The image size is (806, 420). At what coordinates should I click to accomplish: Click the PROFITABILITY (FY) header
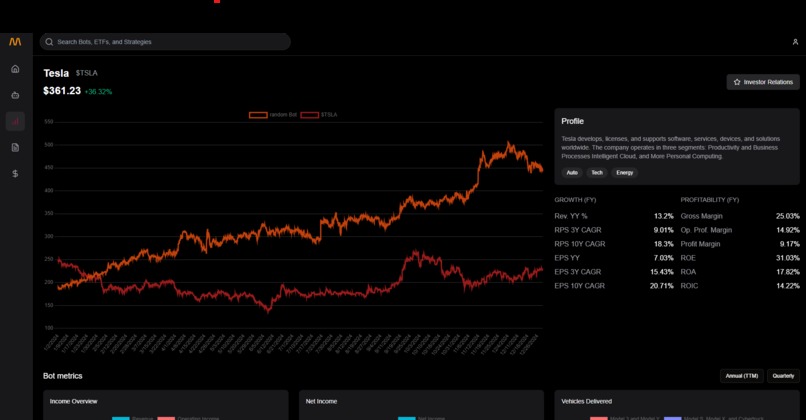point(710,200)
